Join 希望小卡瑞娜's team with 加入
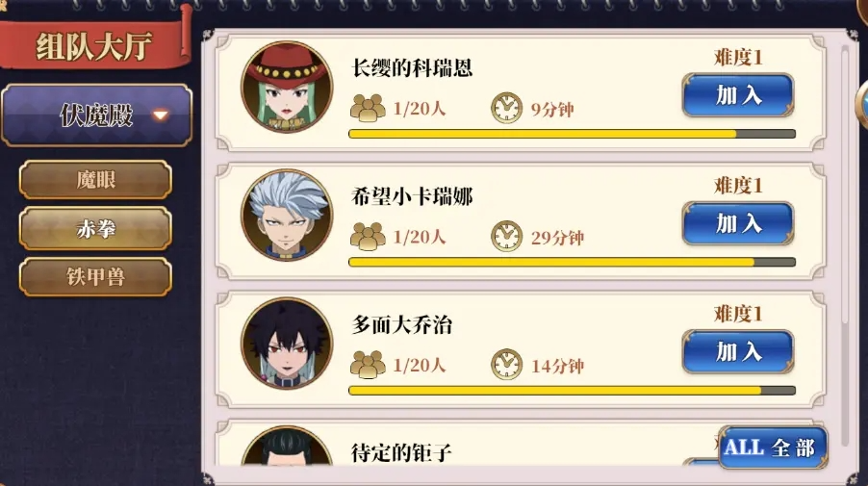The height and width of the screenshot is (486, 868). point(738,223)
